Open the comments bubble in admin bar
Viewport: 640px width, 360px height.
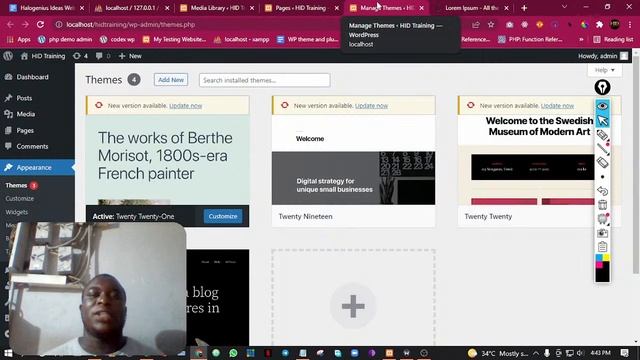tap(103, 56)
